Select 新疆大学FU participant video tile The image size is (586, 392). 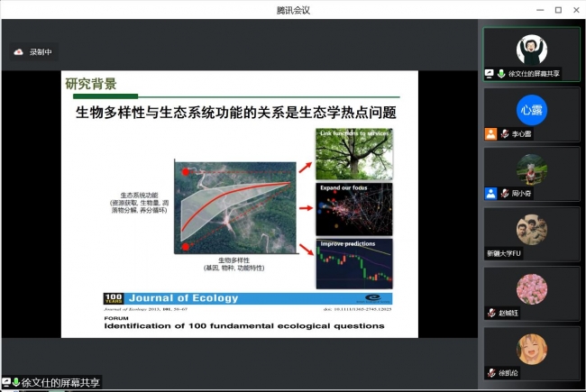click(531, 234)
